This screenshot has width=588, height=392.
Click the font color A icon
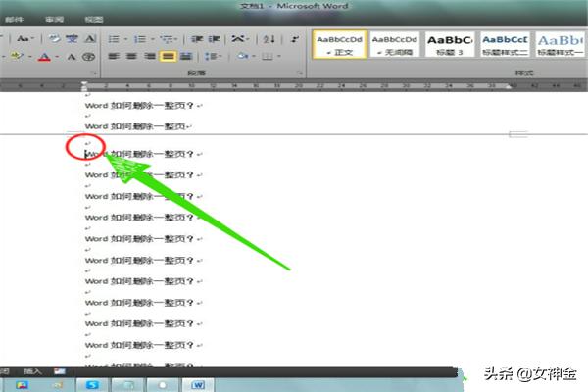[x=43, y=57]
